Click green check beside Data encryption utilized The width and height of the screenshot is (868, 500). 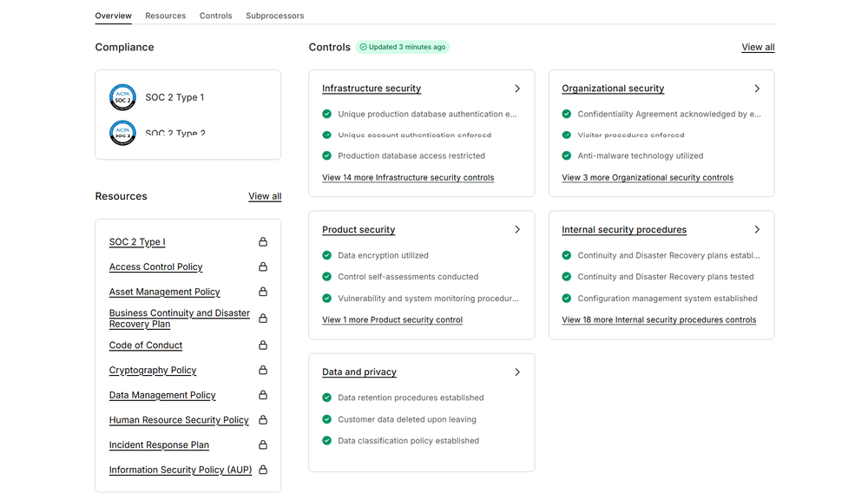[x=326, y=255]
